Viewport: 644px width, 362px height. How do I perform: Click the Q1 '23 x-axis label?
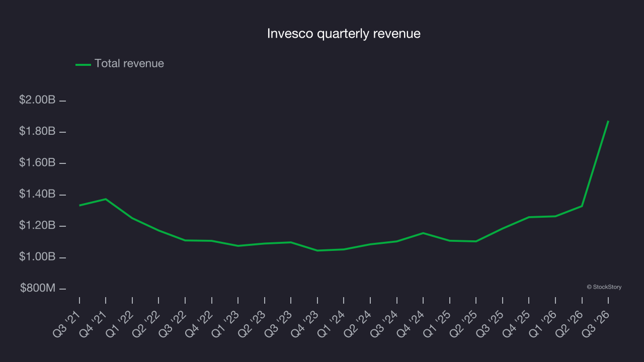click(225, 323)
